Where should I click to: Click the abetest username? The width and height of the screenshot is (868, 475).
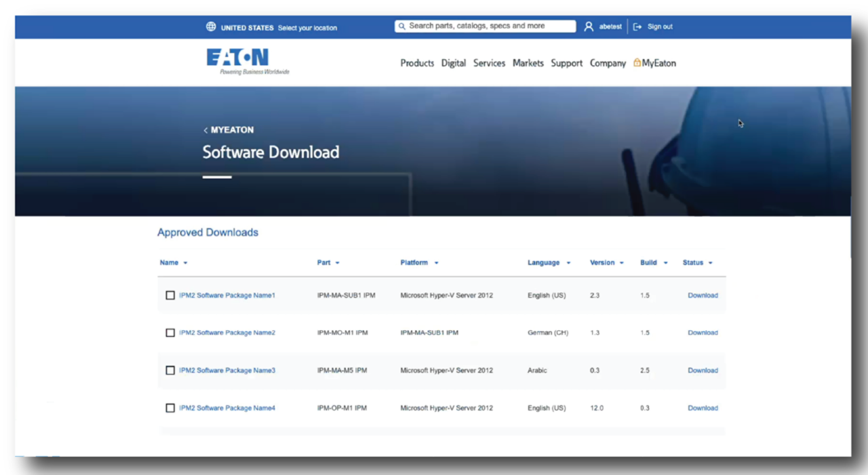(x=610, y=26)
